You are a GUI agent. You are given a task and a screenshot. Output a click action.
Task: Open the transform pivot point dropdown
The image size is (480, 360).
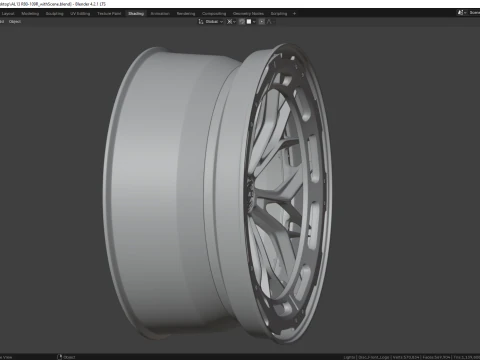click(x=231, y=22)
